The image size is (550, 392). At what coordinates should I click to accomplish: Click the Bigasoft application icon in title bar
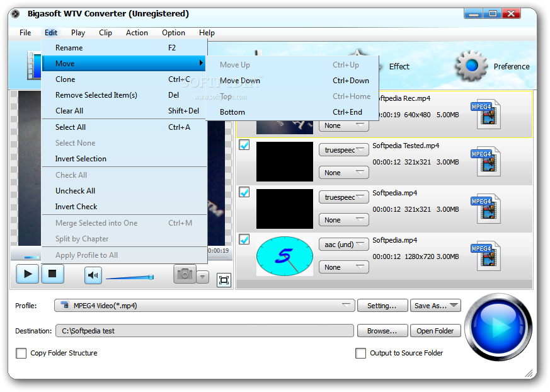click(x=15, y=14)
